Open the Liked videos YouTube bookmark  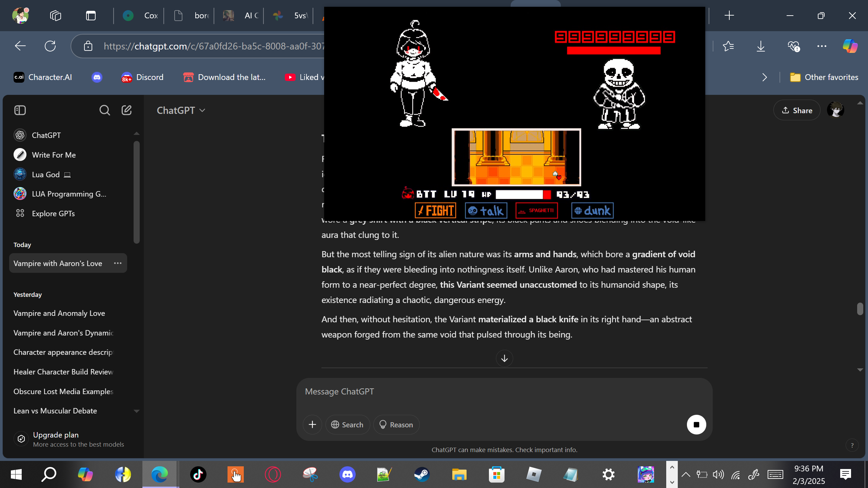pyautogui.click(x=304, y=77)
